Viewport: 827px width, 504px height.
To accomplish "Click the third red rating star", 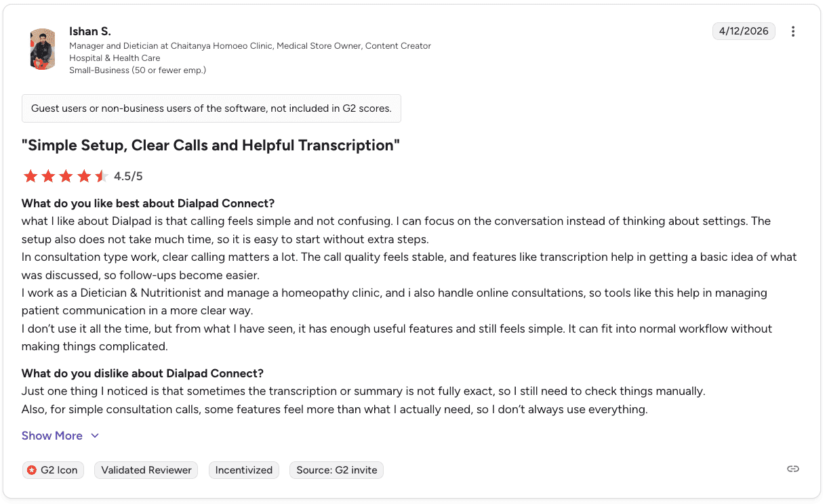I will pyautogui.click(x=66, y=176).
